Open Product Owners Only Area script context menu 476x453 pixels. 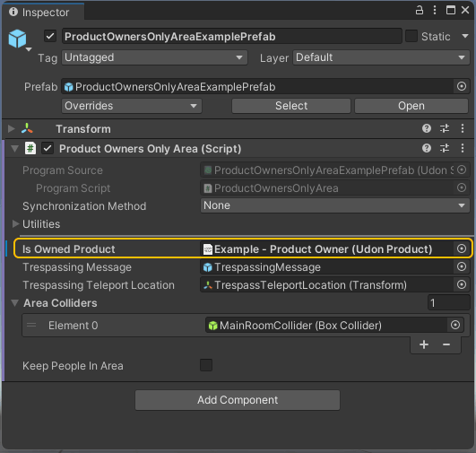pos(463,148)
